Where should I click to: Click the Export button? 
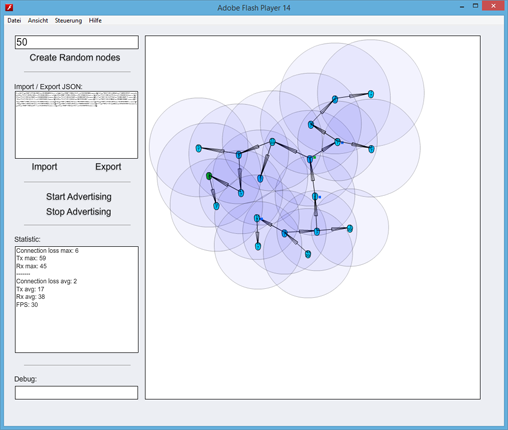[x=108, y=167]
